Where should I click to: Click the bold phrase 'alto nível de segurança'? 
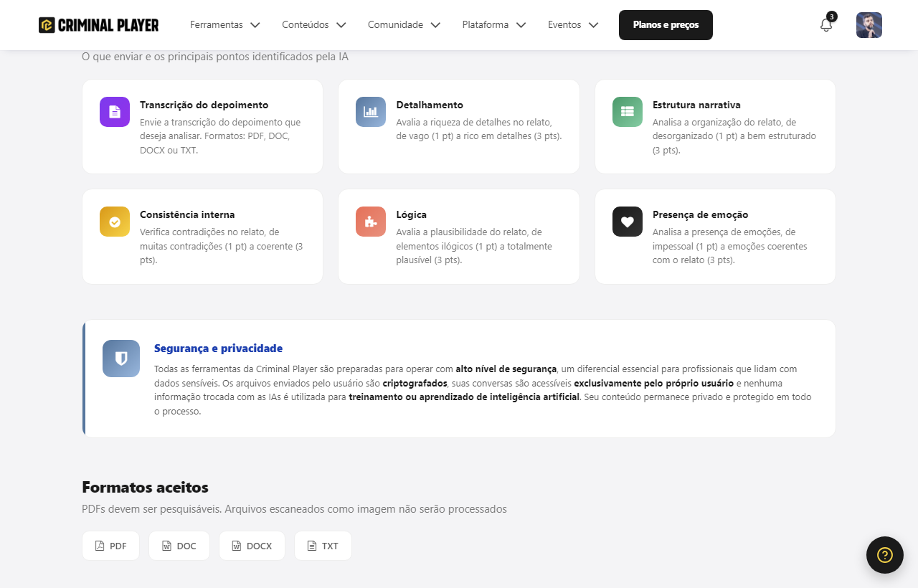click(506, 369)
